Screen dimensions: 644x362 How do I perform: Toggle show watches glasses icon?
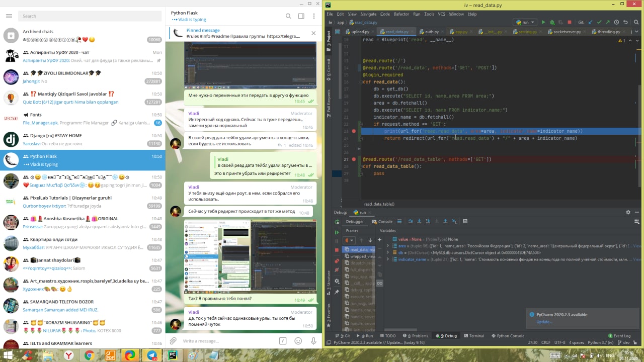[379, 283]
